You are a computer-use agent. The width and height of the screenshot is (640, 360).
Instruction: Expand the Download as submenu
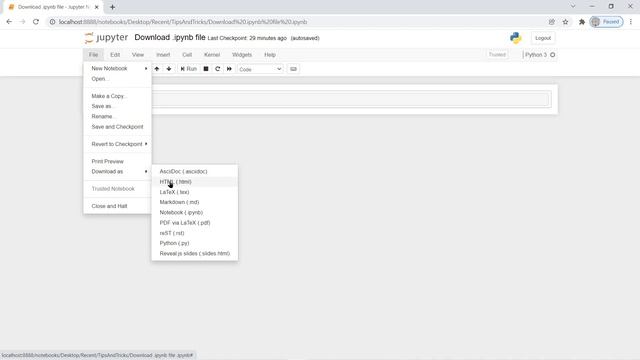tap(118, 171)
